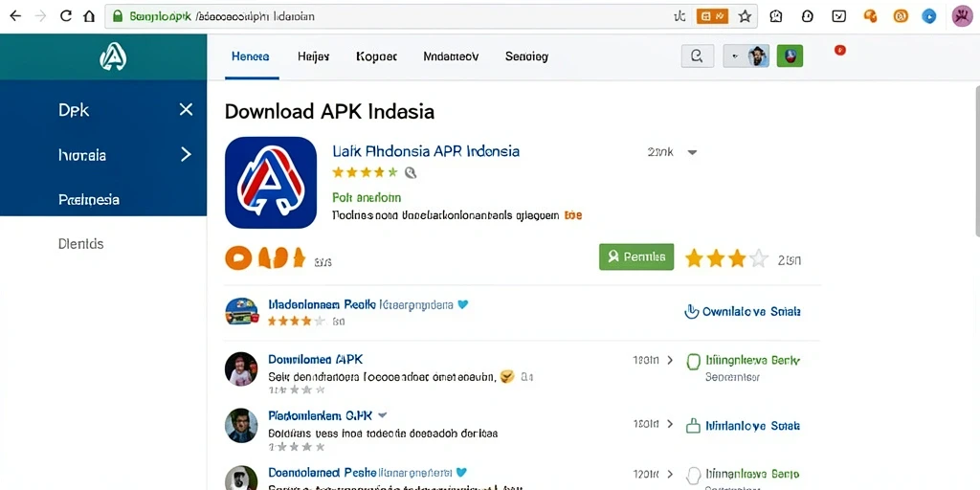The height and width of the screenshot is (490, 980).
Task: Open the Kopoec tab
Action: [x=376, y=56]
